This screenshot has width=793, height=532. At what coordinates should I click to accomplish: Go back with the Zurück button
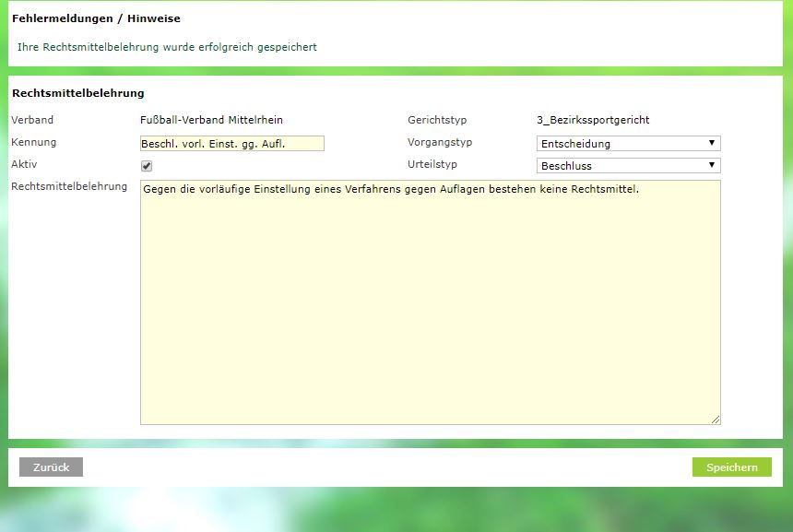coord(51,467)
